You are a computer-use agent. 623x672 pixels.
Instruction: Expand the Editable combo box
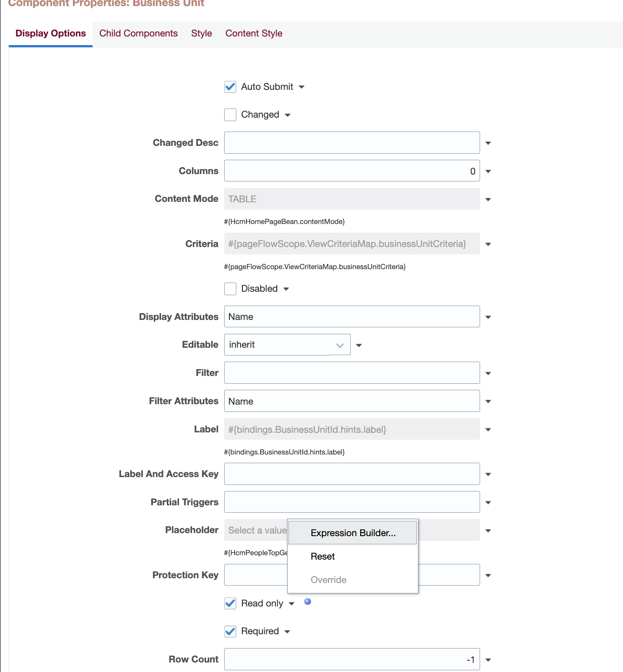340,344
